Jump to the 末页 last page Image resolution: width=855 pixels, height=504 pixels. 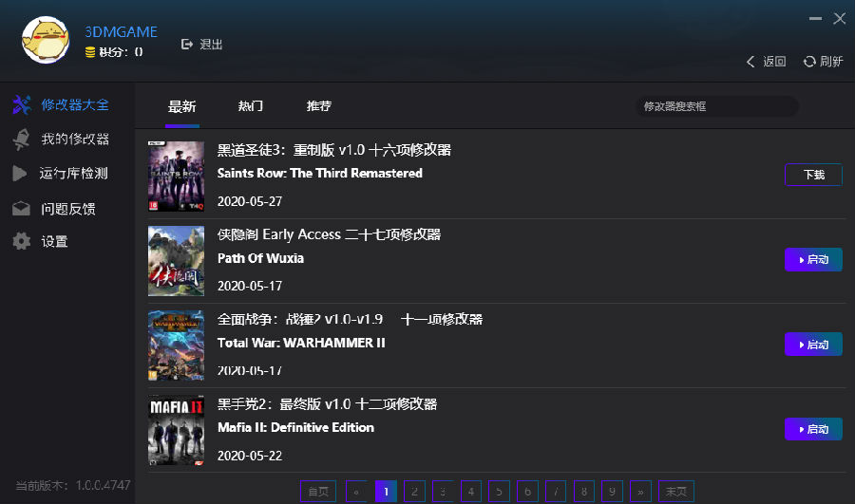click(675, 492)
